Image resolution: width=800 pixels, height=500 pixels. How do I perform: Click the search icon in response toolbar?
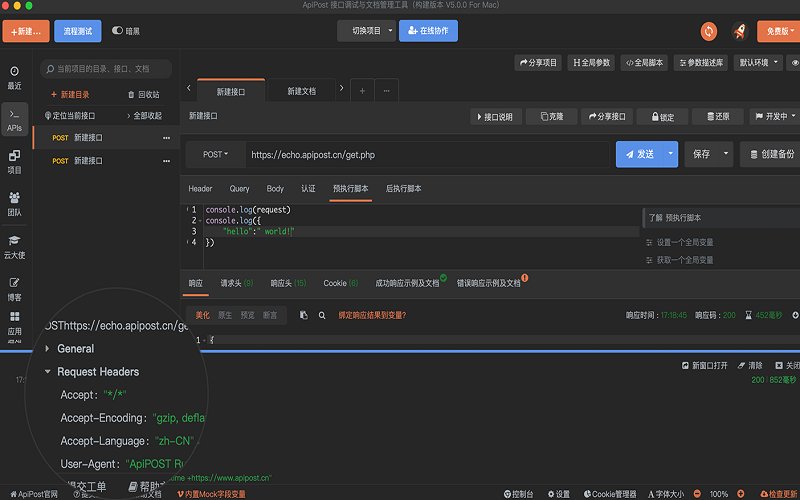[322, 315]
